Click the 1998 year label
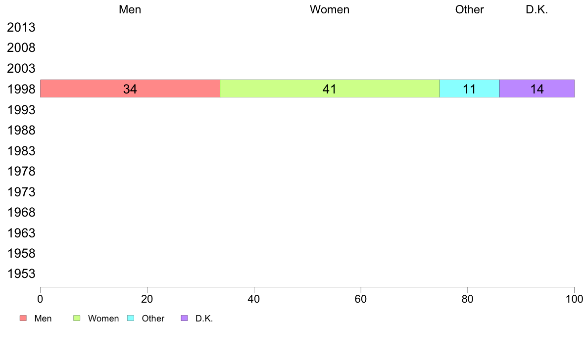The height and width of the screenshot is (364, 588). tap(21, 89)
